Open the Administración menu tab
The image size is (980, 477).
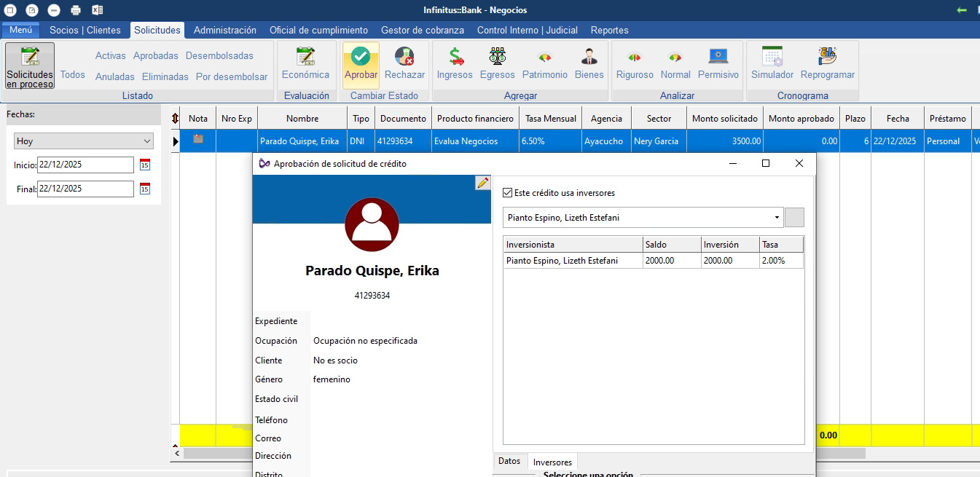(x=224, y=30)
